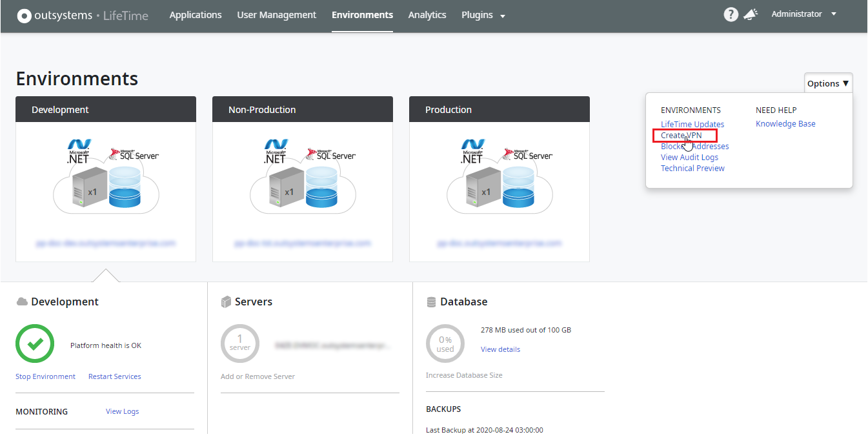Screen dimensions: 868x441
Task: Click the cloud icon beside Development heading
Action: coord(21,301)
